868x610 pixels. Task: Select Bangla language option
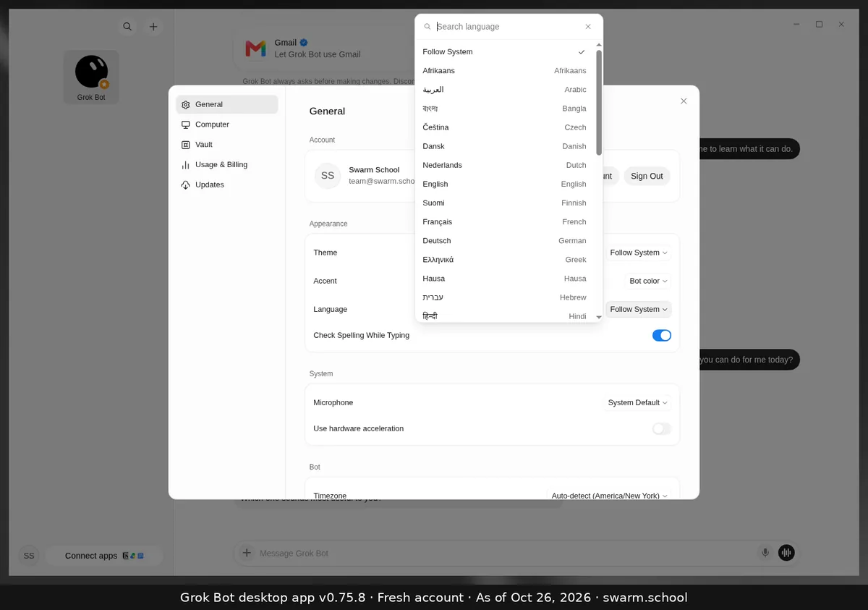tap(505, 109)
